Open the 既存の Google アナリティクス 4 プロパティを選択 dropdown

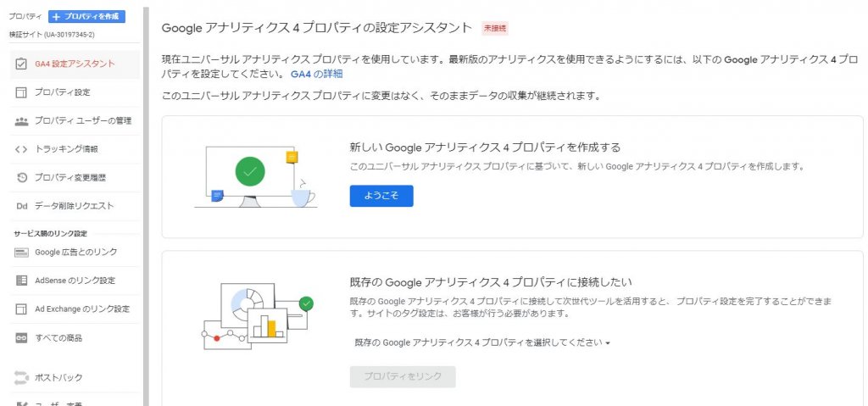[x=482, y=343]
